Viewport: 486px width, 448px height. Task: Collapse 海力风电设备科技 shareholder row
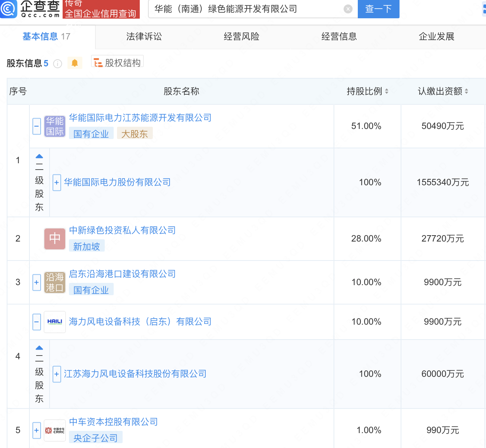click(37, 322)
